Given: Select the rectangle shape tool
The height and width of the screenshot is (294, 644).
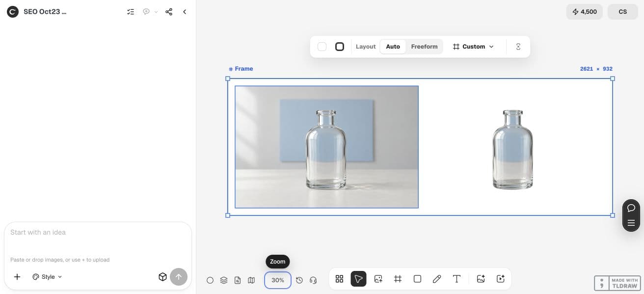Looking at the screenshot, I should tap(417, 279).
